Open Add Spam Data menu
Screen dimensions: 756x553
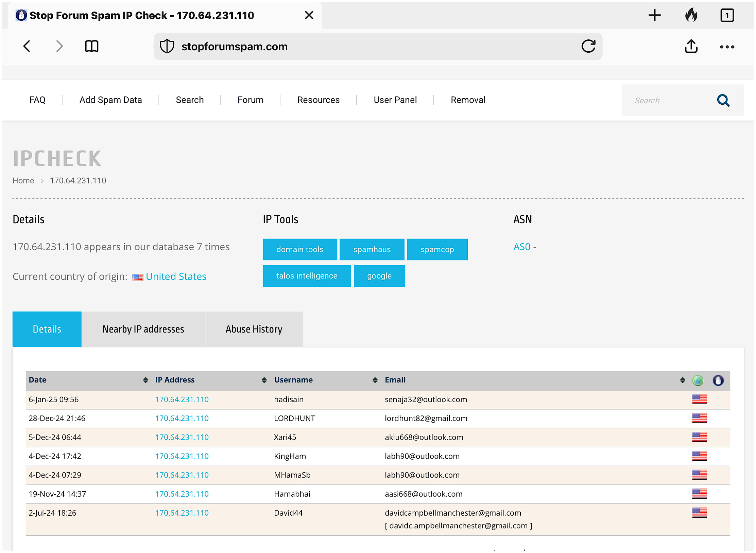pos(110,100)
